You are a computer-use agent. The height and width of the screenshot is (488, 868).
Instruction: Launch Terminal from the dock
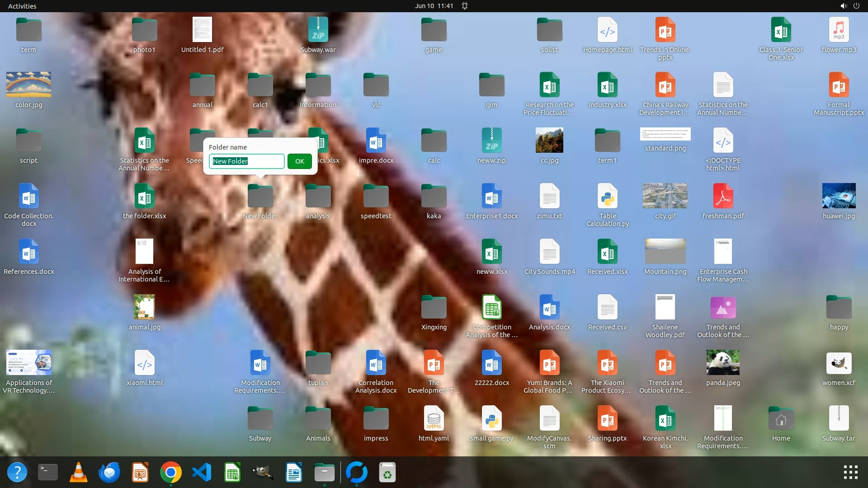tap(47, 472)
